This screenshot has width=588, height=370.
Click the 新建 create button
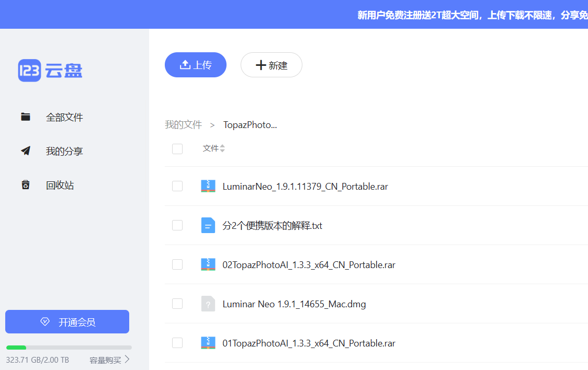[x=271, y=65]
